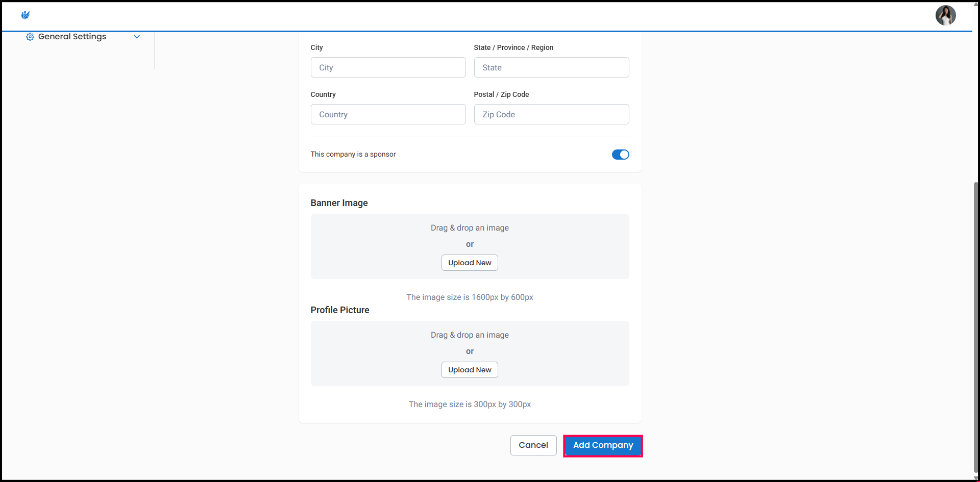Click the General Settings gear icon

30,37
